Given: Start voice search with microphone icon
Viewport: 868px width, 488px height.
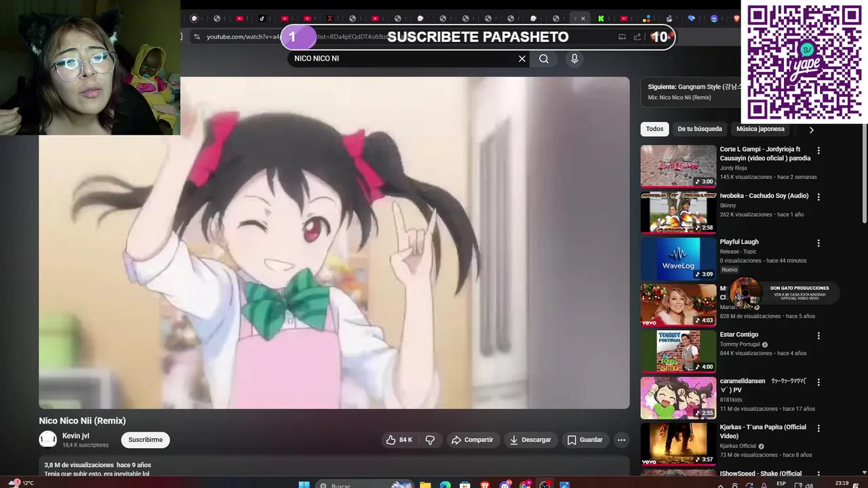Looking at the screenshot, I should 574,59.
